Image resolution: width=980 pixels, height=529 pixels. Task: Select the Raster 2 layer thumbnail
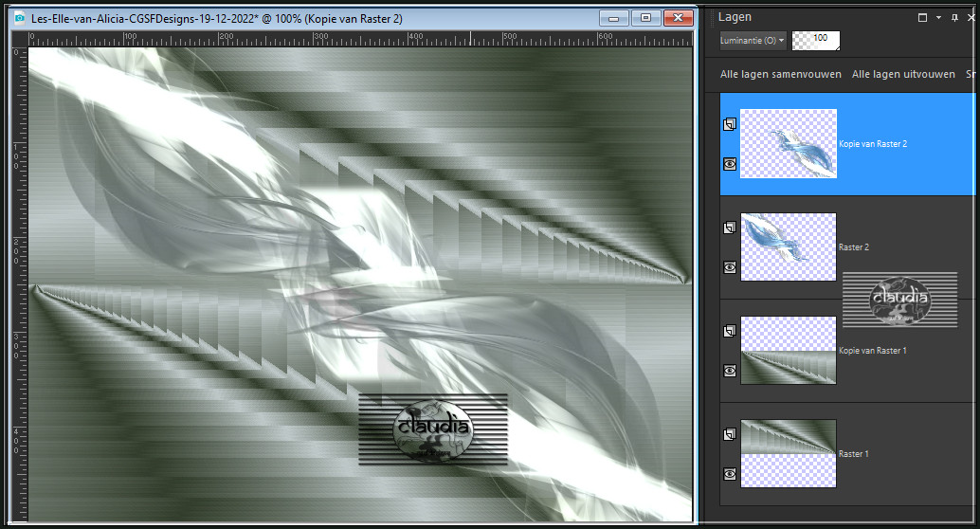click(x=789, y=247)
